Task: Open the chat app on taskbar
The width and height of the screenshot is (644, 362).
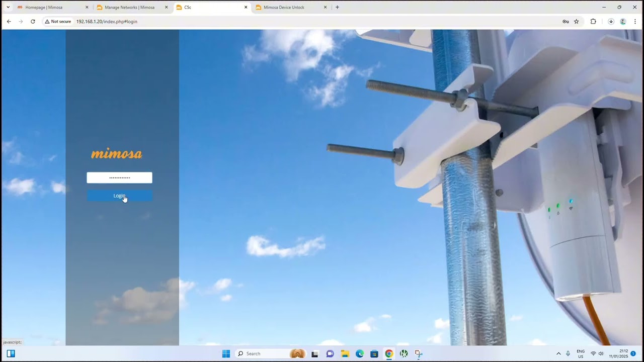Action: pos(330,353)
